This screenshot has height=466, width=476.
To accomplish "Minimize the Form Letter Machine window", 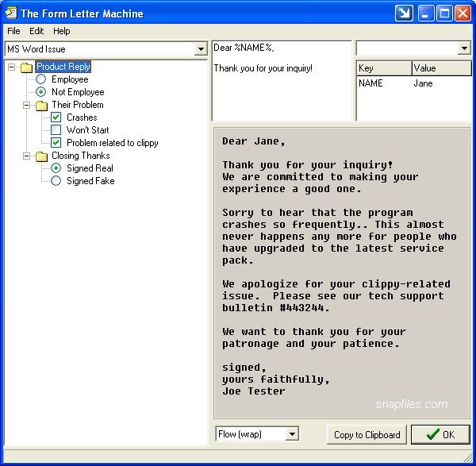I will 426,13.
